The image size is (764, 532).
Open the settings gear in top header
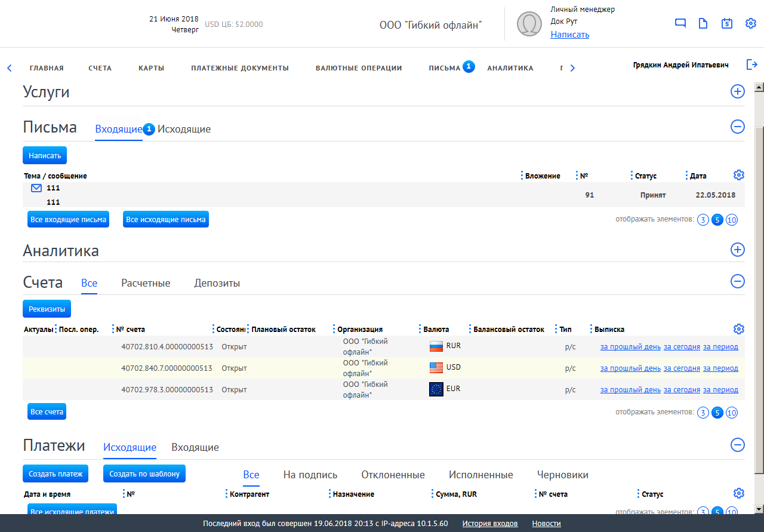751,23
